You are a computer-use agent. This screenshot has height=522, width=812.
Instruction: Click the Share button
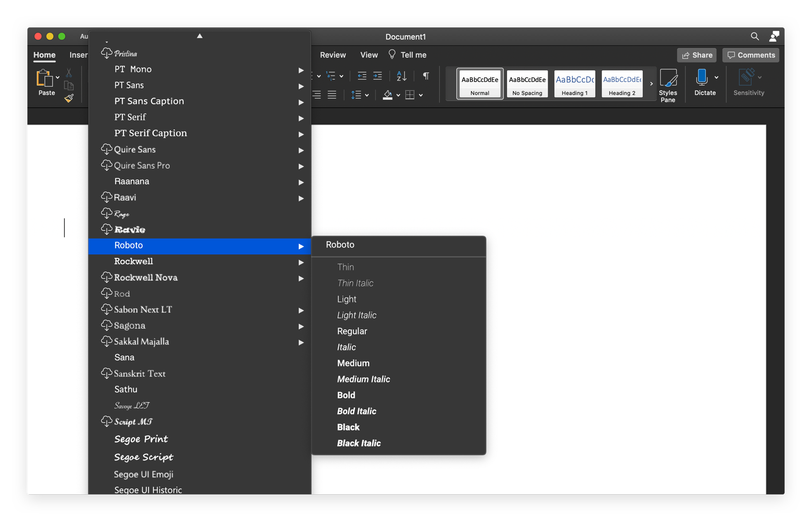pos(696,55)
